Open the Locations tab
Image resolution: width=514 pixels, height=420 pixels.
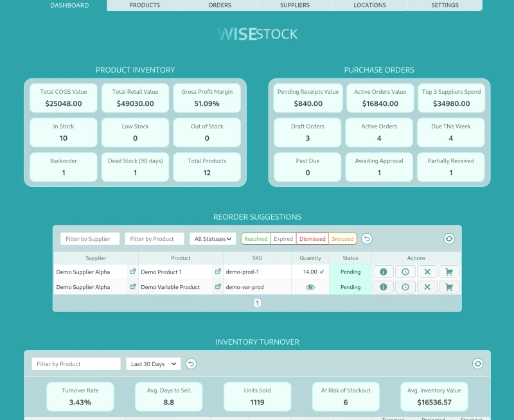point(370,5)
